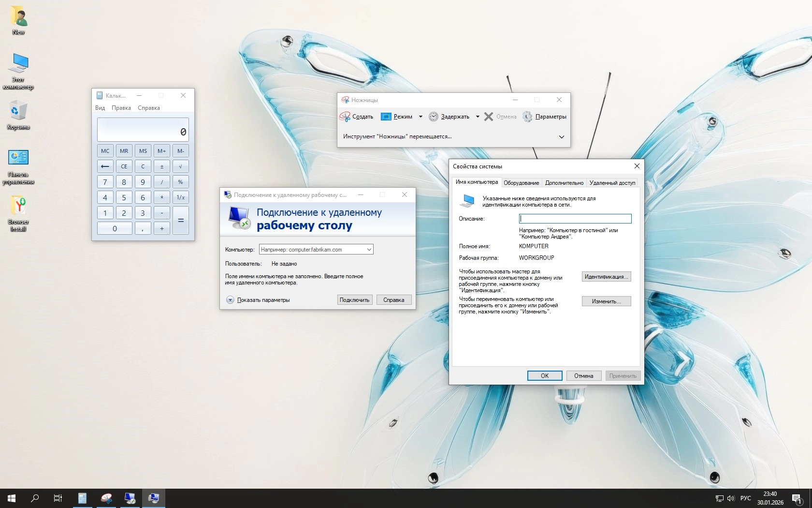Click the Snipping Tool taskbar icon
This screenshot has height=508, width=812.
(106, 498)
